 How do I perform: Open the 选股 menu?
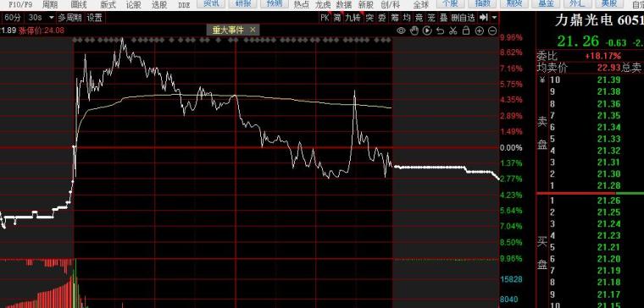coord(159,4)
